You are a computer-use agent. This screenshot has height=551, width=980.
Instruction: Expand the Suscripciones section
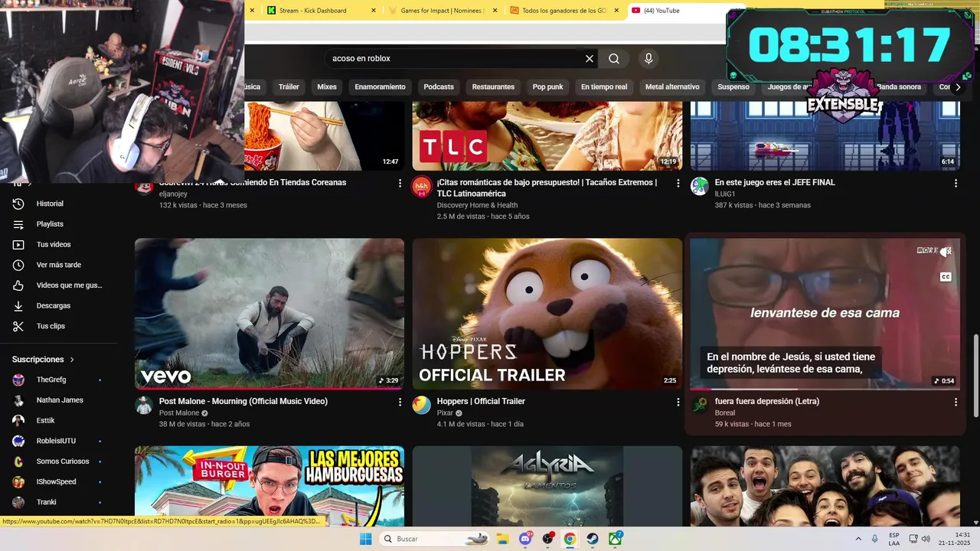coord(44,360)
